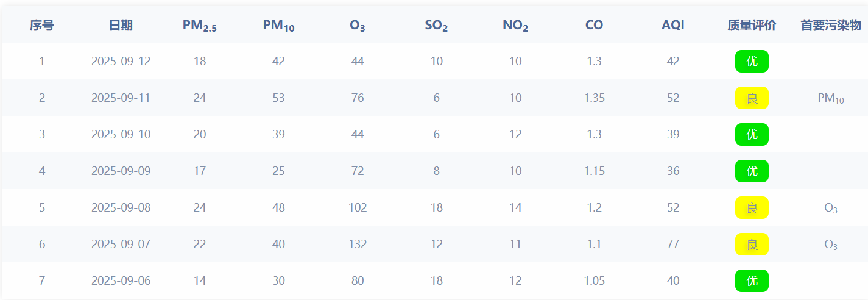The image size is (868, 300).
Task: Click the CO column header
Action: click(594, 25)
